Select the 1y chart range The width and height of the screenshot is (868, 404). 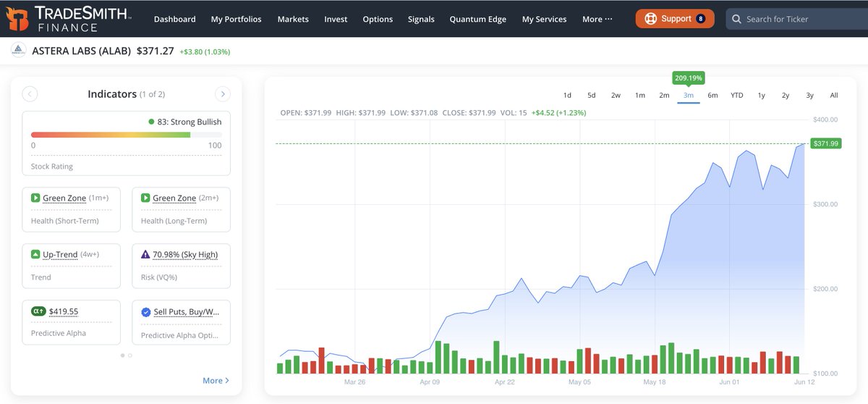(x=762, y=95)
